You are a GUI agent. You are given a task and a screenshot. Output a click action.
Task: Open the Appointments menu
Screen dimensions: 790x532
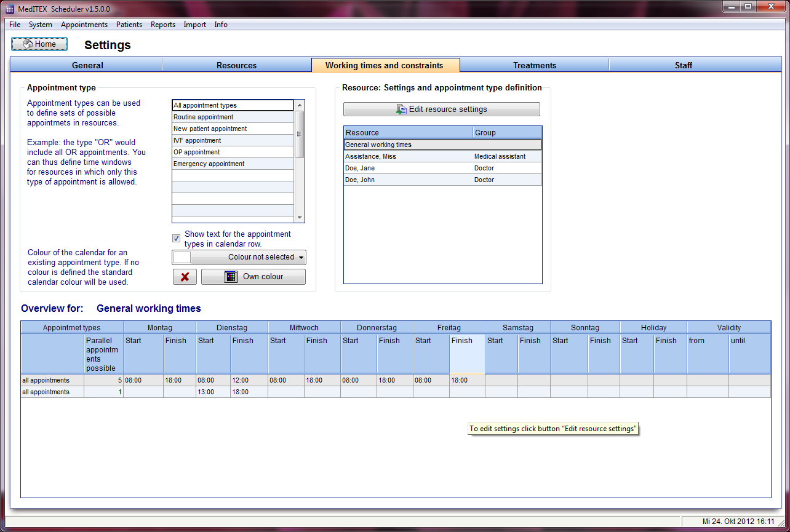[84, 25]
